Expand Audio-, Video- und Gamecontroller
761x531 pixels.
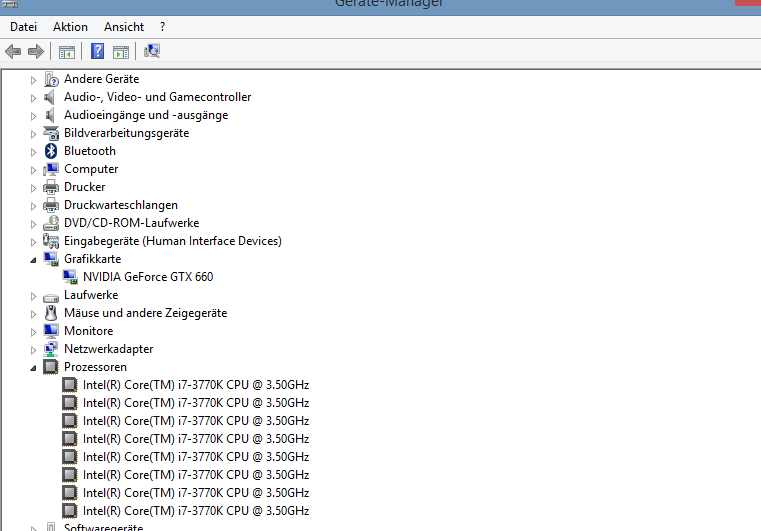tap(33, 98)
